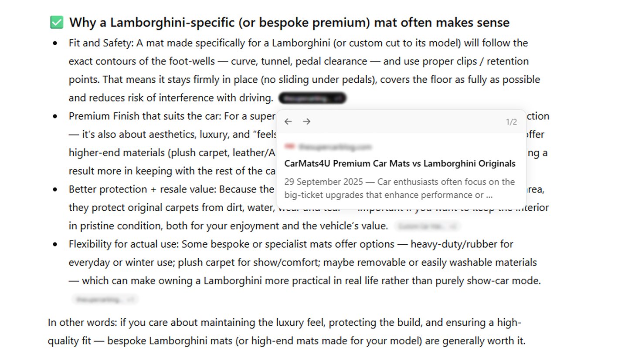Click the heading "Why a Lamborghini-specific" mat text
Viewport: 618px width, 364px height.
tap(289, 23)
